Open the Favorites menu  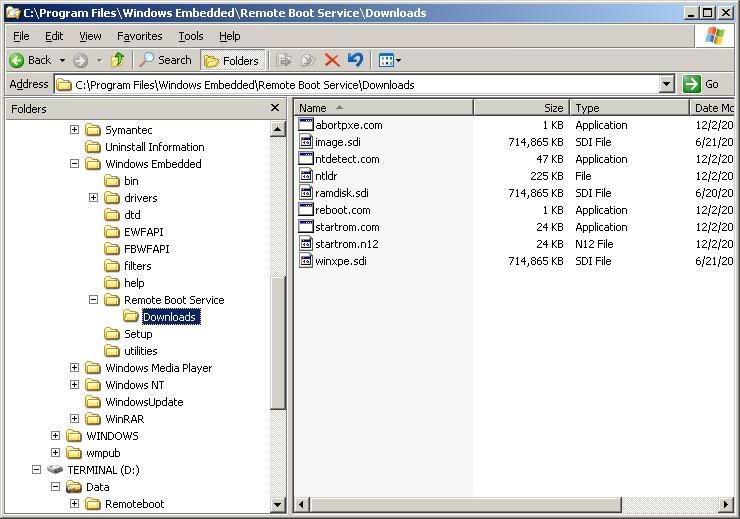click(x=139, y=36)
